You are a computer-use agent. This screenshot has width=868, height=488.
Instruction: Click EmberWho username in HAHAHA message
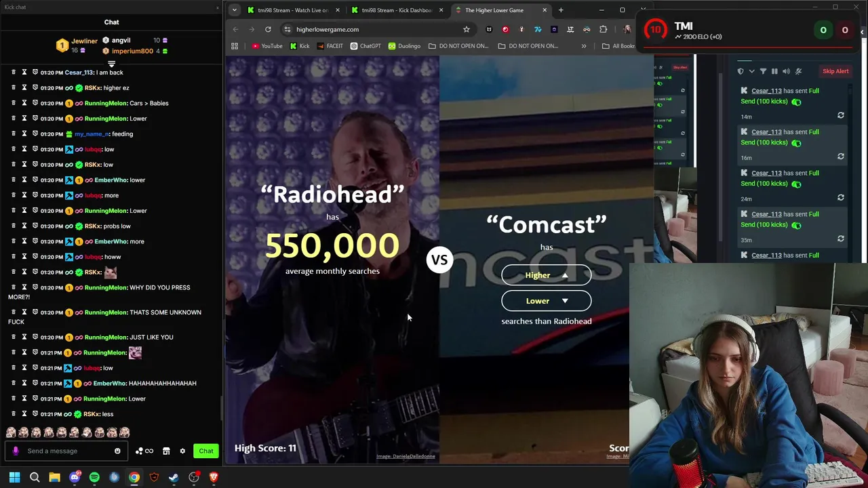[109, 383]
